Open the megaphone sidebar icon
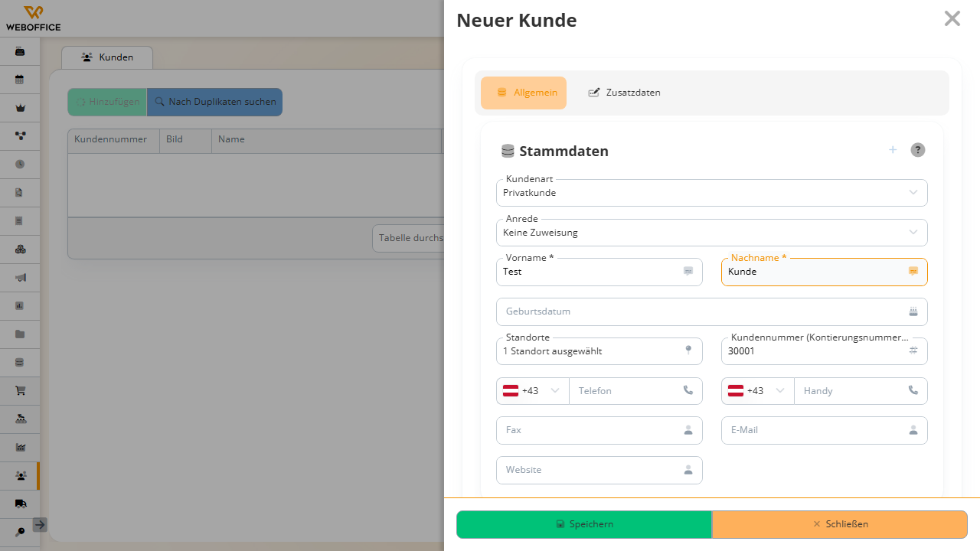 tap(20, 277)
